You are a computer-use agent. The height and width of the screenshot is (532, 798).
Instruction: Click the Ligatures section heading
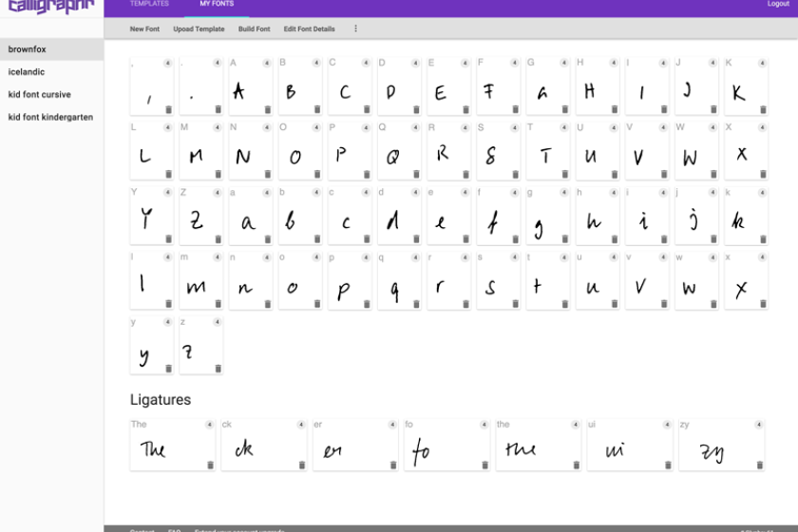[x=161, y=400]
